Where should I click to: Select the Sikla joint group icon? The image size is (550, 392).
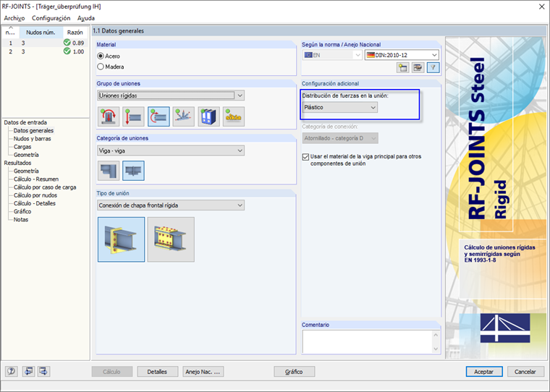(x=234, y=116)
